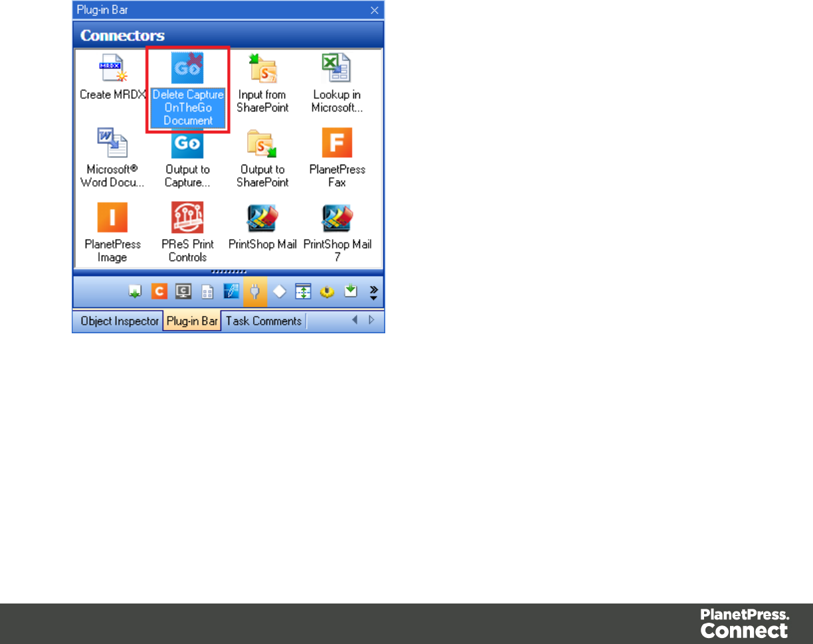Switch to the Task Comments tab
This screenshot has height=644, width=813.
click(264, 321)
